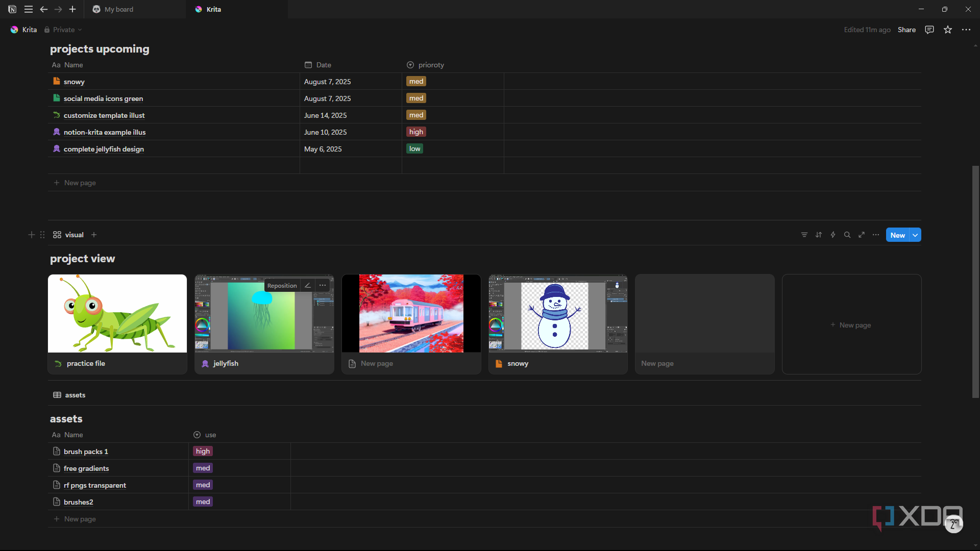Click the projects upcoming heading
Image resolution: width=980 pixels, height=551 pixels.
(100, 49)
